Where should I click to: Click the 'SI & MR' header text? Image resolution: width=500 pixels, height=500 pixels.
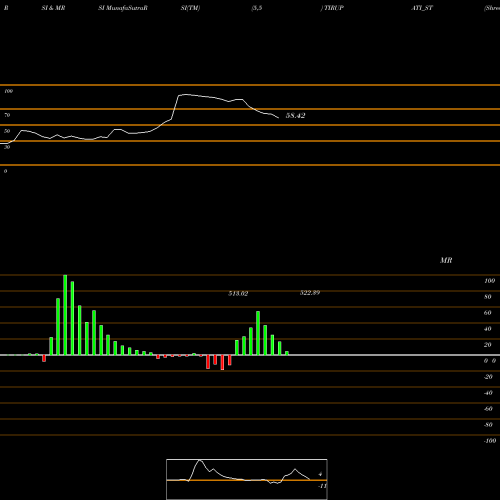[x=53, y=8]
